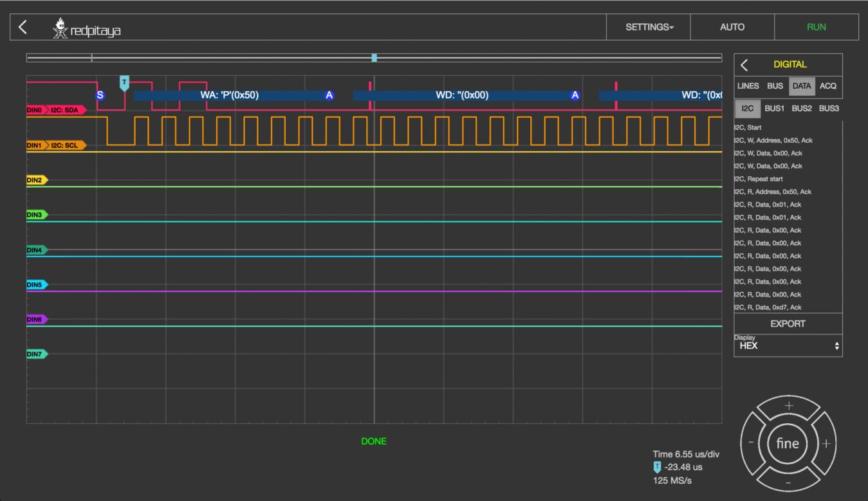Click the blue handle on timeline scrollbar

374,58
